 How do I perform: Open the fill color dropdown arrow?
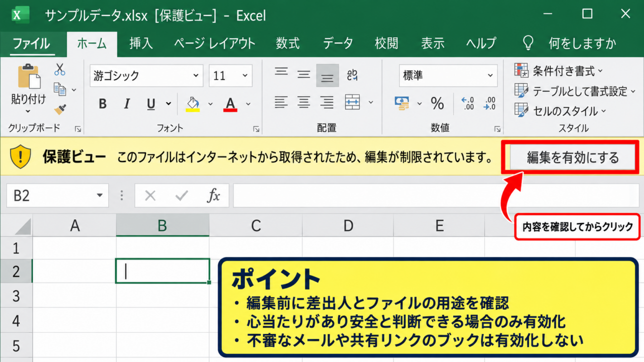210,104
